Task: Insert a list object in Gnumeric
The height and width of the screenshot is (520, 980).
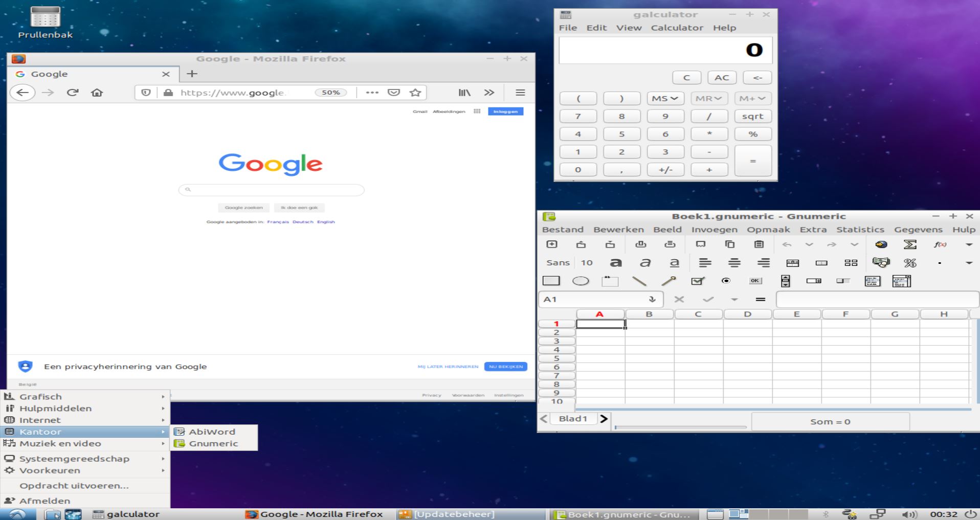Action: point(873,281)
